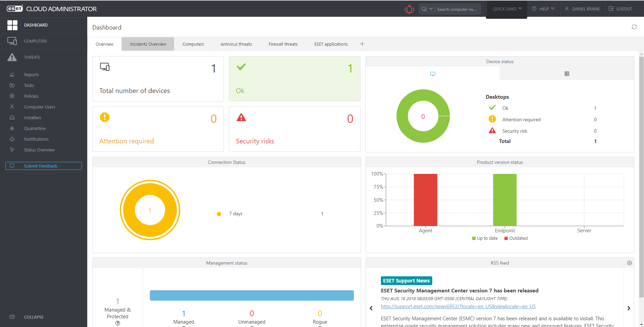644x327 pixels.
Task: Click the Up to date legend entry
Action: (x=485, y=238)
